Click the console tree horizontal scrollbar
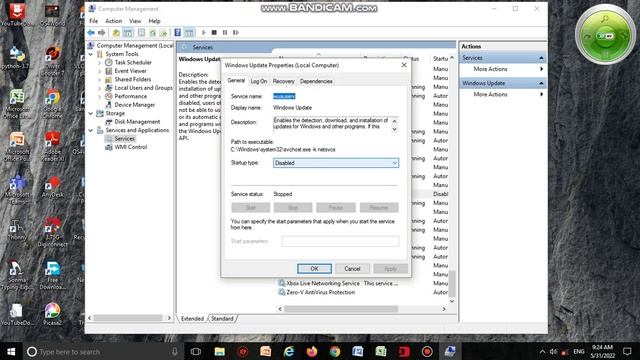Viewport: 640px width, 360px height. 128,318
